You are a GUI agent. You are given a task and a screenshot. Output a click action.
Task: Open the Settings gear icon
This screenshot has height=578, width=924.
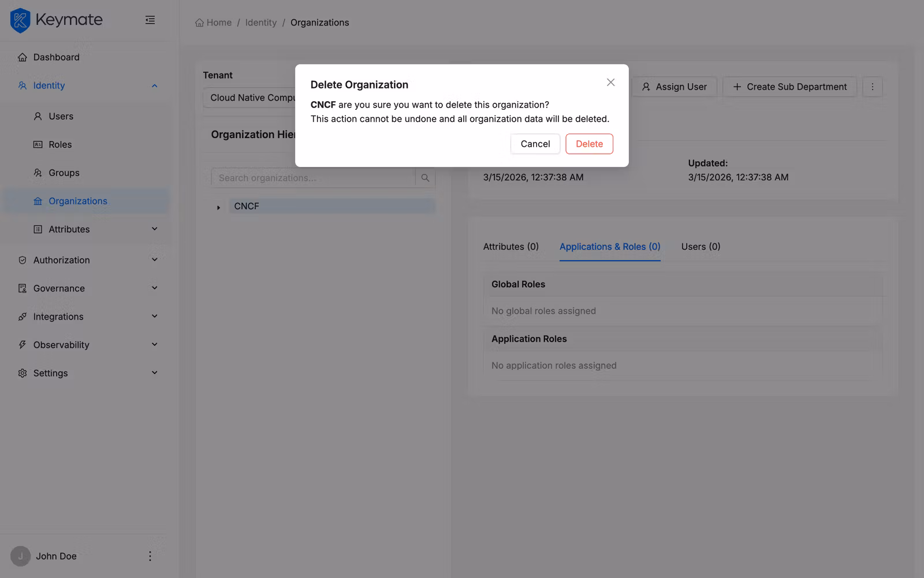pos(22,373)
